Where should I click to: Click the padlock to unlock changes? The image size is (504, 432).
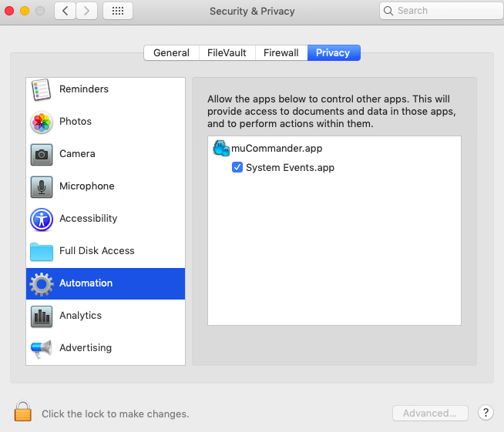click(x=23, y=410)
